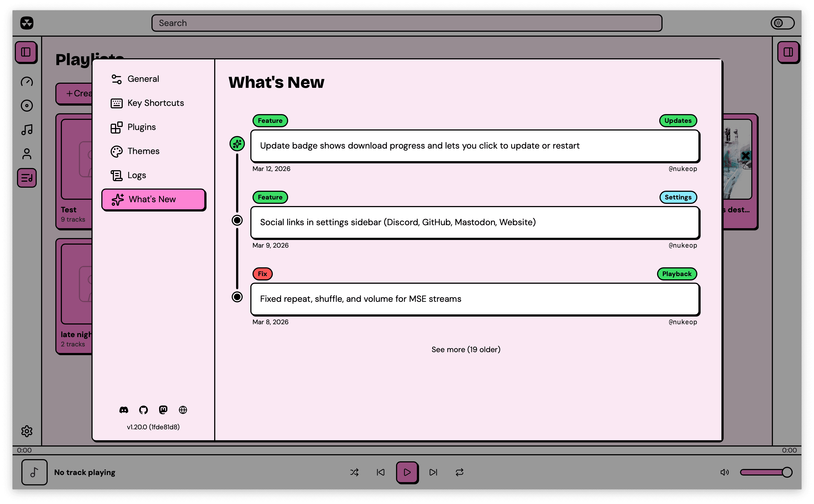Open the Discord link icon

124,410
